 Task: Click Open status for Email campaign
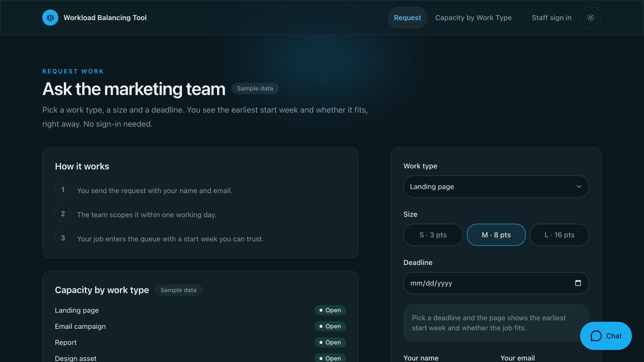coord(330,326)
